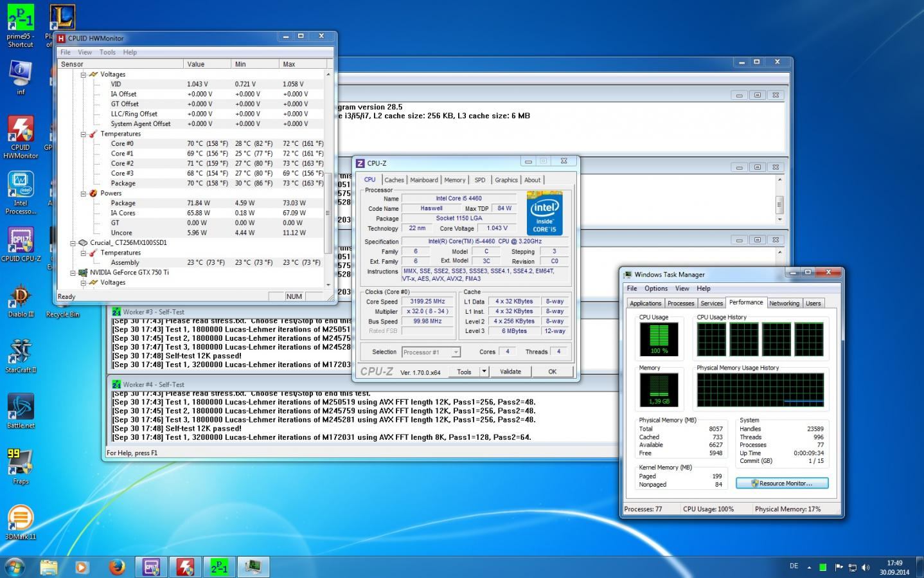
Task: Switch to Prime95 taskbar button
Action: pyautogui.click(x=219, y=566)
